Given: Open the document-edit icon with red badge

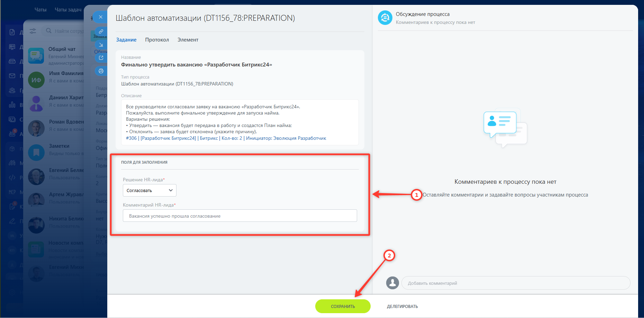Looking at the screenshot, I should pos(12,207).
